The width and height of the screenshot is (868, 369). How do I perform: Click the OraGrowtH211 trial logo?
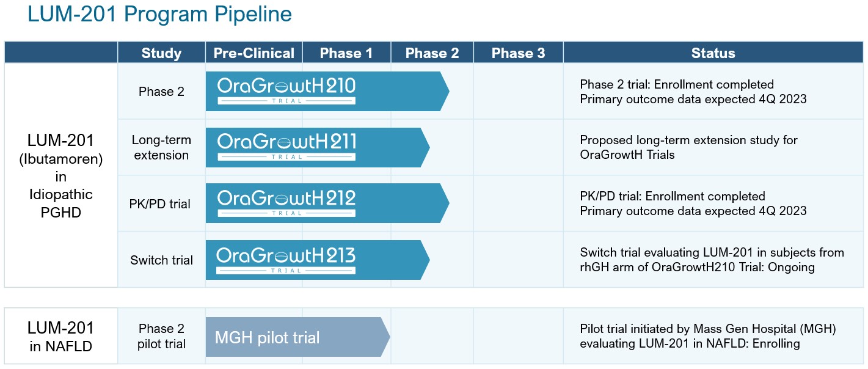pyautogui.click(x=286, y=147)
